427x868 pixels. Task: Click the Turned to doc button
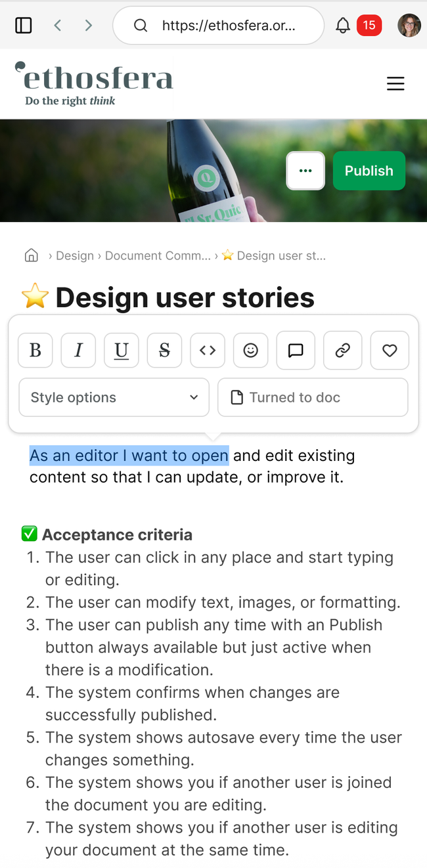click(x=313, y=397)
